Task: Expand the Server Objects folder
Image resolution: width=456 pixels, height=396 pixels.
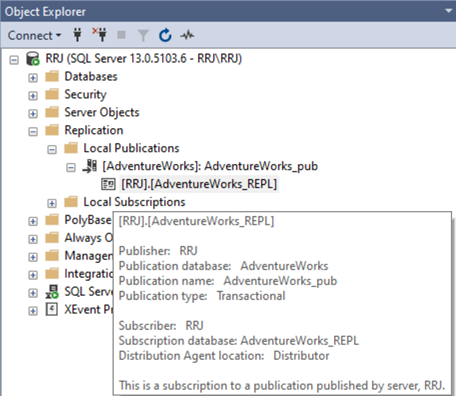Action: 33,114
